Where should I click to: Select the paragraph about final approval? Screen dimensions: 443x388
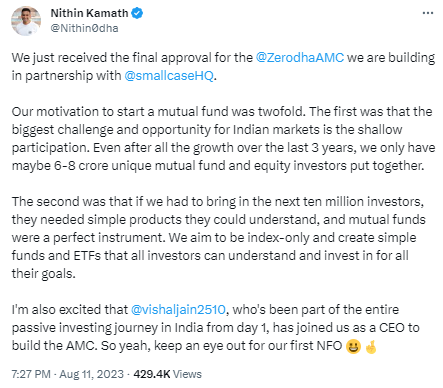(x=223, y=66)
